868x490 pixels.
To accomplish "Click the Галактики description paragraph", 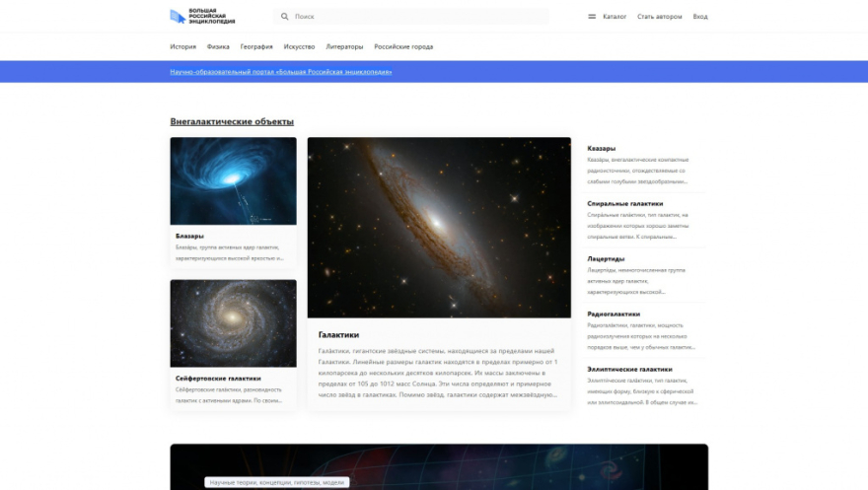I will pos(438,373).
